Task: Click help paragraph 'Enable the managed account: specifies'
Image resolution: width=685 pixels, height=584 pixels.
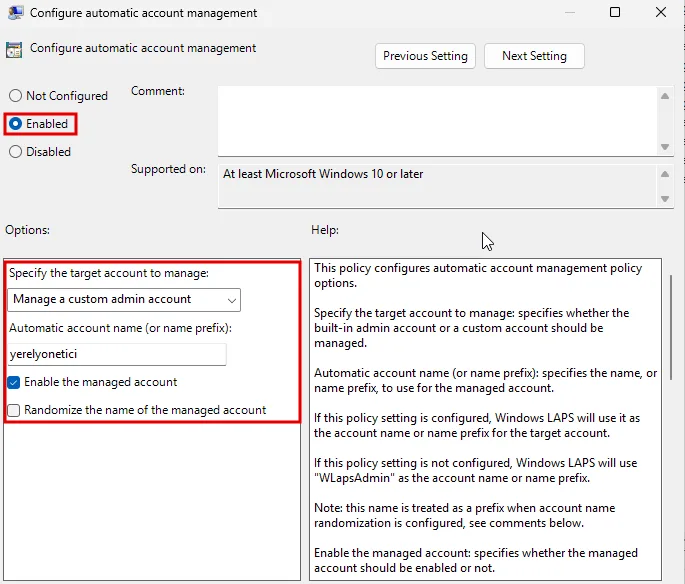Action: (x=476, y=560)
